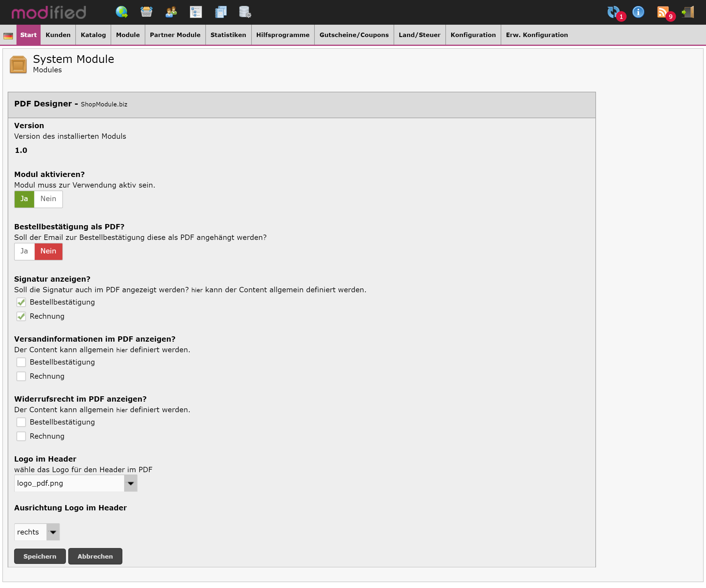Click the category tree icon in toolbar

(196, 12)
